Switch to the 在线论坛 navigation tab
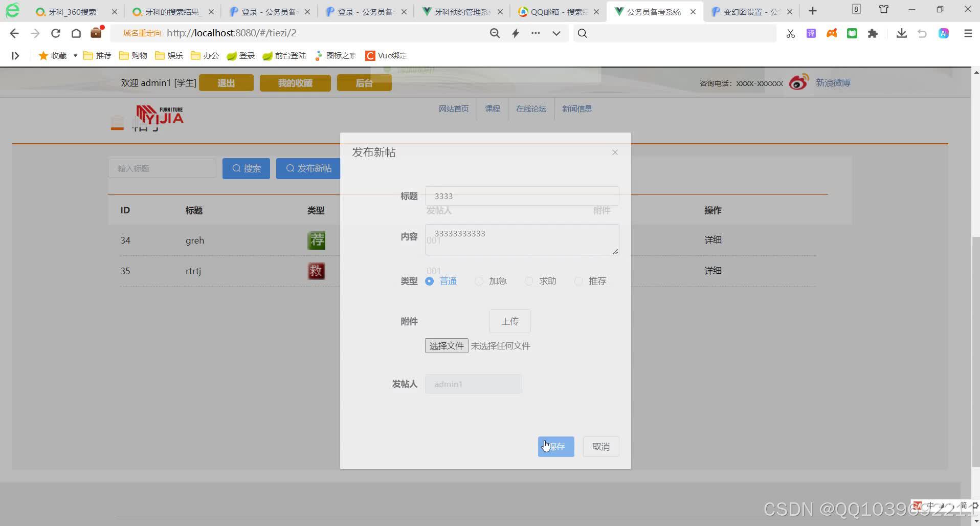This screenshot has width=980, height=526. click(x=530, y=108)
